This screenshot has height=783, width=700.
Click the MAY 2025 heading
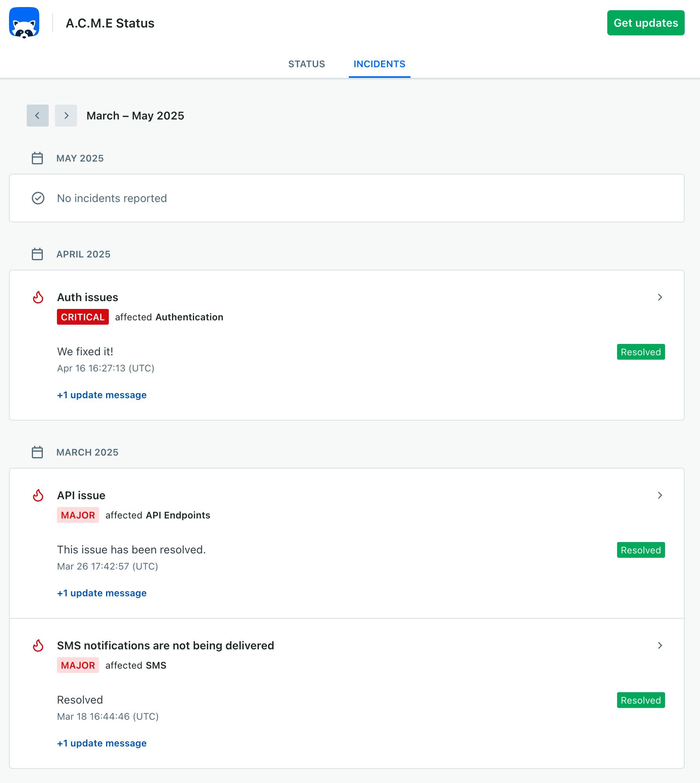(x=80, y=158)
